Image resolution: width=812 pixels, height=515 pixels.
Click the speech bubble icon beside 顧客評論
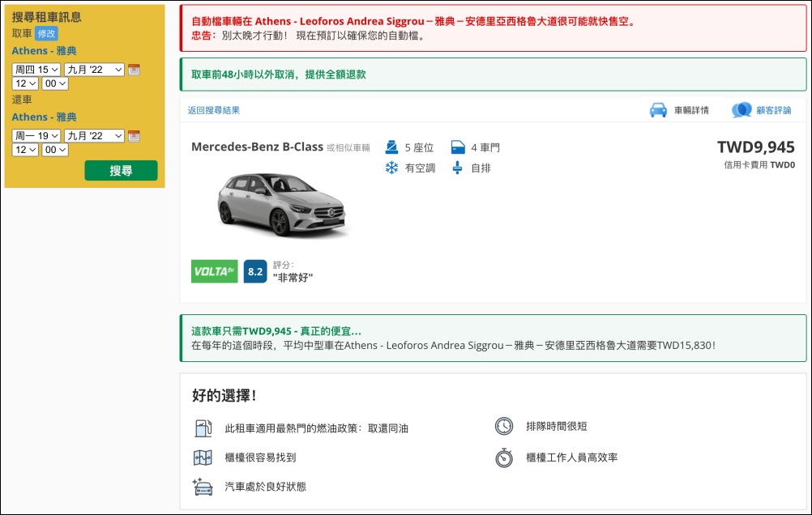741,110
